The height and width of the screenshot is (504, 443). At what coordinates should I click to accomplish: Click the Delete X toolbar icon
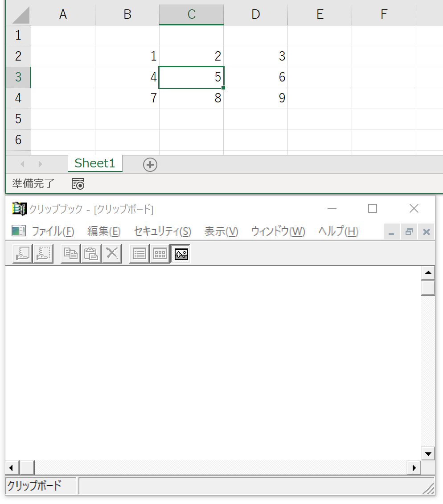point(111,254)
